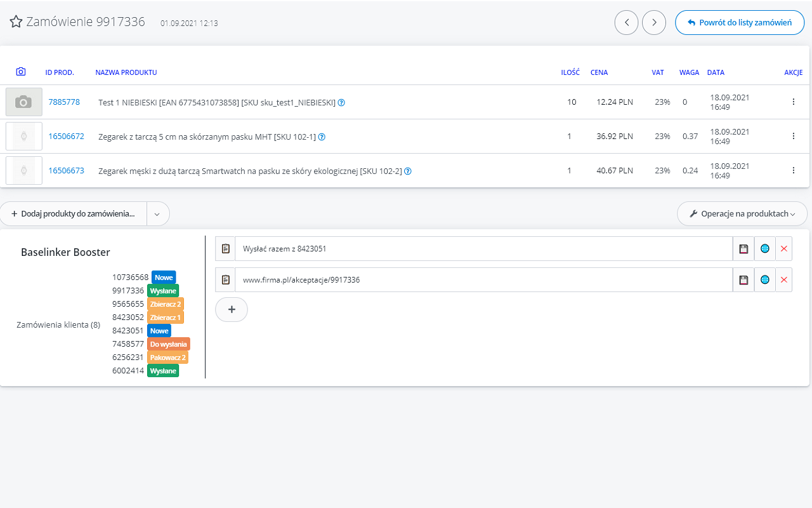812x508 pixels.
Task: Open the help icon next to Test 1 NIEBIESKI
Action: 341,102
